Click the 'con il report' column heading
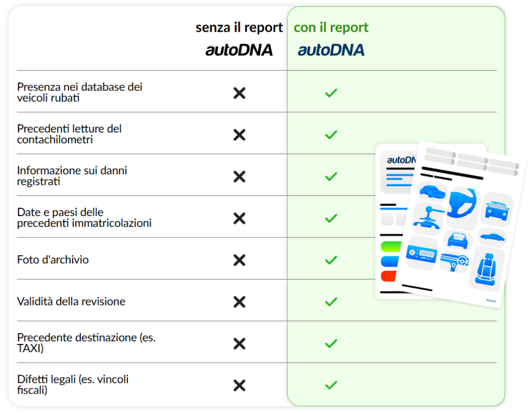This screenshot has height=413, width=532. click(x=331, y=28)
